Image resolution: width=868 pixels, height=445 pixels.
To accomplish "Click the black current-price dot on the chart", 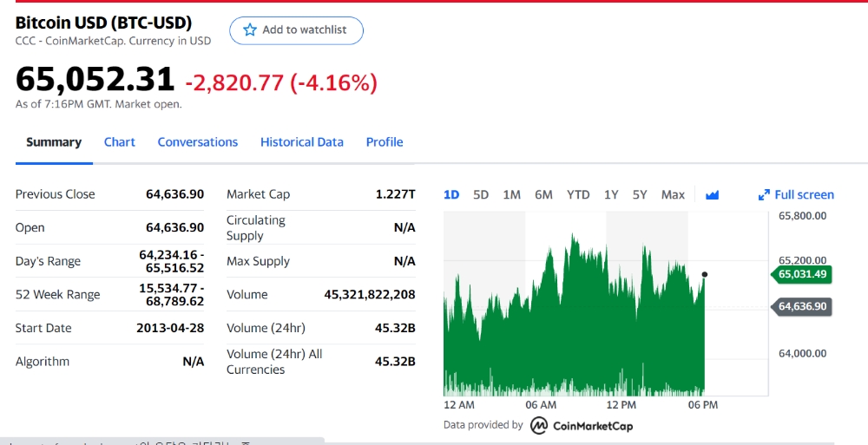I will click(x=704, y=274).
